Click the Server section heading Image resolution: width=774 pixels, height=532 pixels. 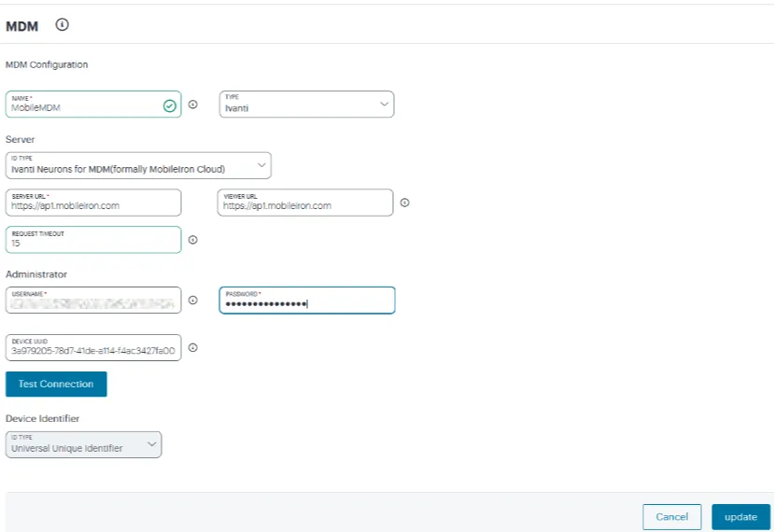(x=21, y=140)
